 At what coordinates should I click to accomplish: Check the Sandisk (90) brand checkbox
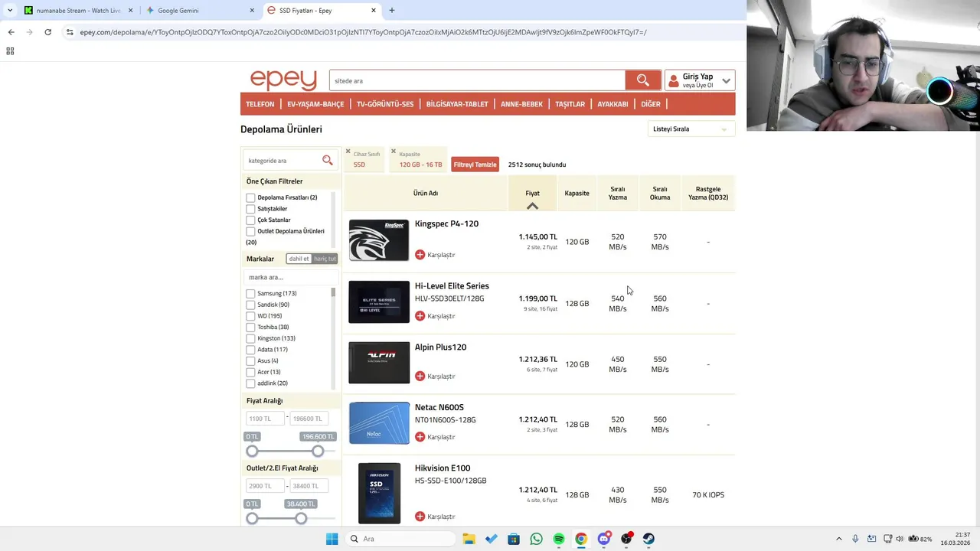point(250,305)
